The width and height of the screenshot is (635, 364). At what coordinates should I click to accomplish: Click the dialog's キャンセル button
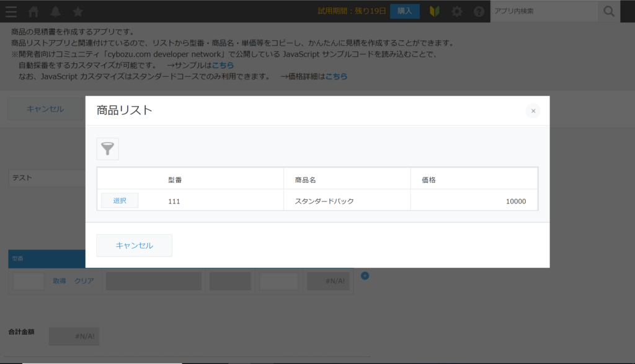(134, 246)
